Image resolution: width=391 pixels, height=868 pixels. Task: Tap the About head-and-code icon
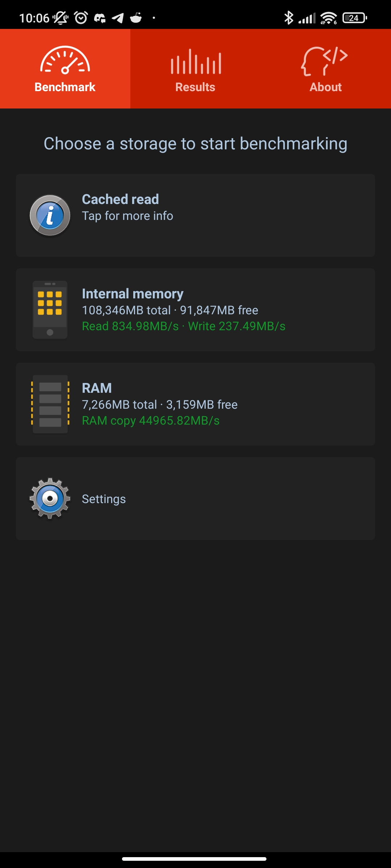click(x=324, y=61)
